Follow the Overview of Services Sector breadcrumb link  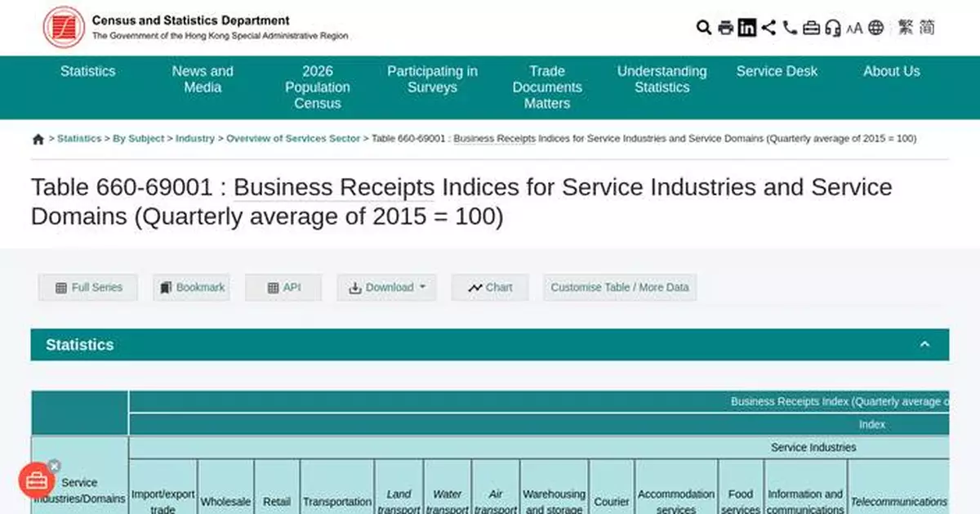pyautogui.click(x=294, y=139)
